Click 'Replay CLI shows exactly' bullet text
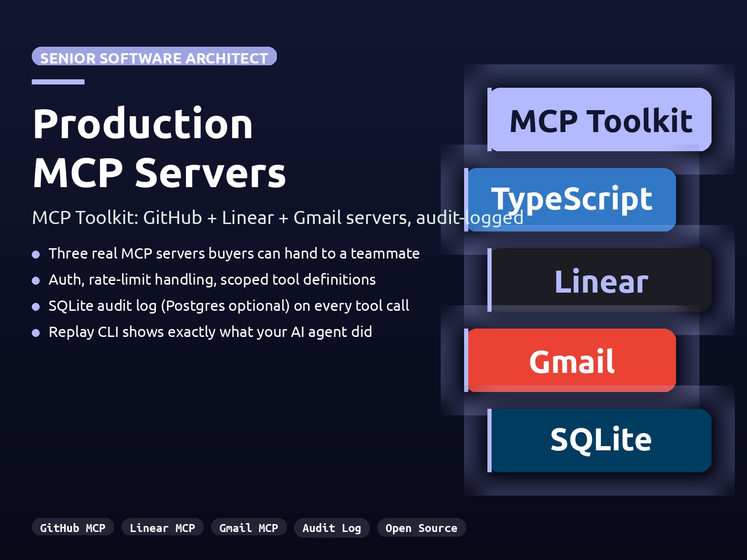The image size is (747, 560). click(210, 332)
